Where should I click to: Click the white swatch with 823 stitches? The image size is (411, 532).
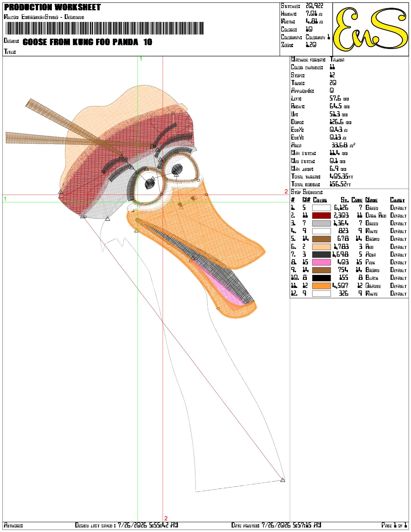pos(321,231)
